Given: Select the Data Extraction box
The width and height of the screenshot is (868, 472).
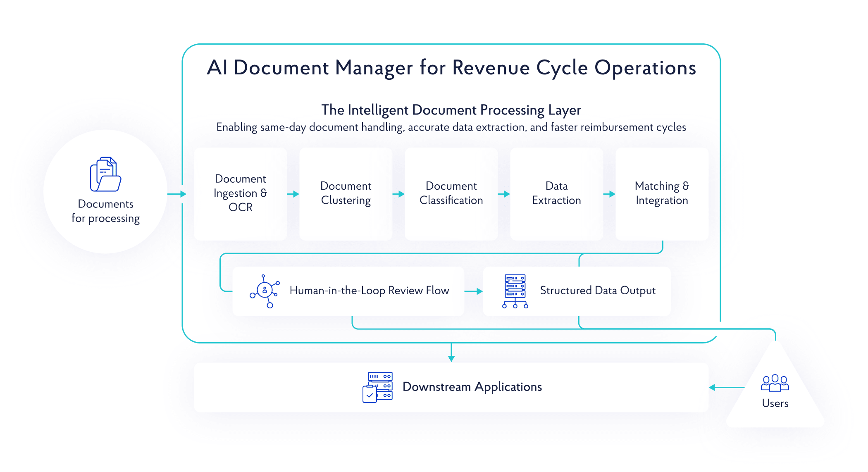Looking at the screenshot, I should [557, 194].
